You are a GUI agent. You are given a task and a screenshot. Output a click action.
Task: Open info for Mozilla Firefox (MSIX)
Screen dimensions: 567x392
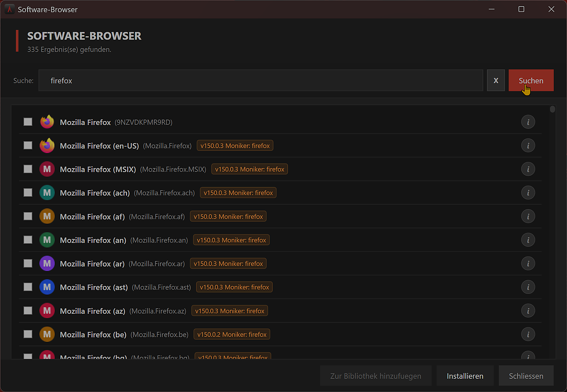528,169
